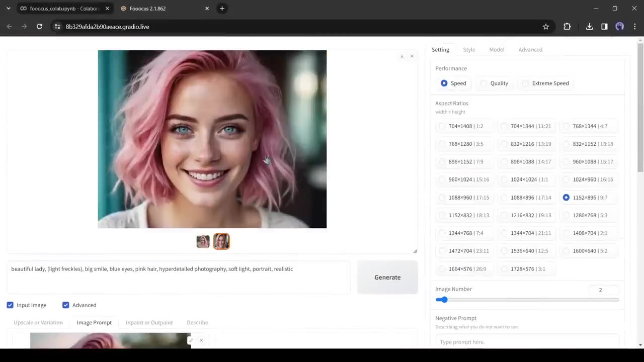View site information icon in address bar
The height and width of the screenshot is (362, 644).
click(x=57, y=27)
